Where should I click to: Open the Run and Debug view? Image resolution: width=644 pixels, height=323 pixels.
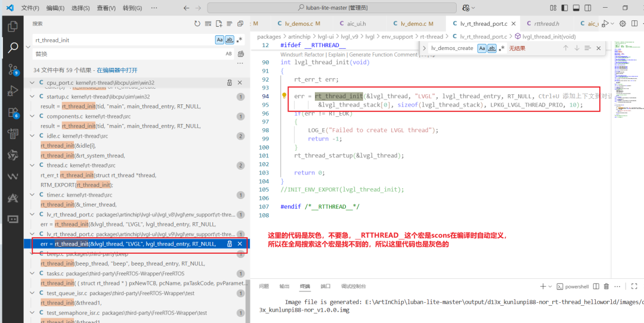pyautogui.click(x=13, y=91)
